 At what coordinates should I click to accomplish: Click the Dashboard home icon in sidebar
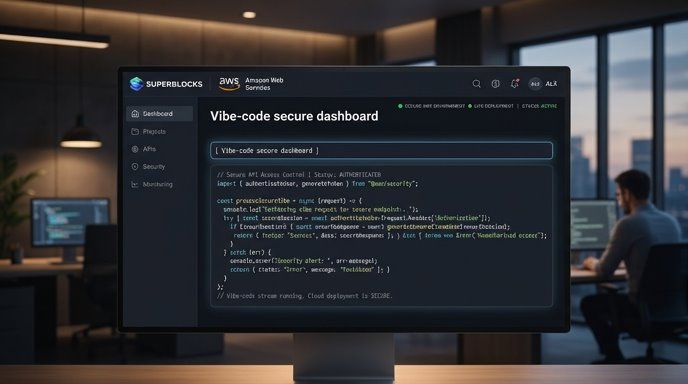[x=135, y=114]
